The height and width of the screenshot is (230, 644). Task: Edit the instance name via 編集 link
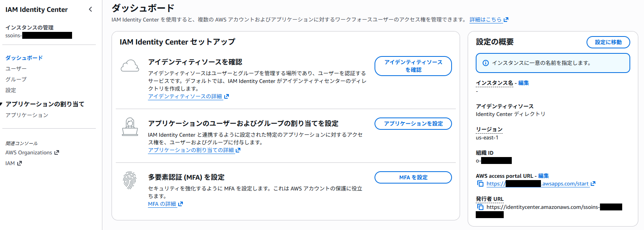pyautogui.click(x=523, y=83)
